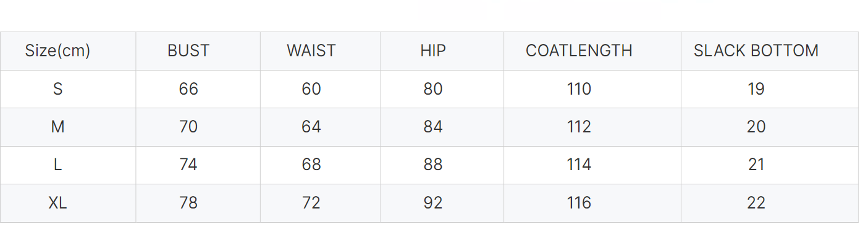Click the L size row label

click(57, 165)
